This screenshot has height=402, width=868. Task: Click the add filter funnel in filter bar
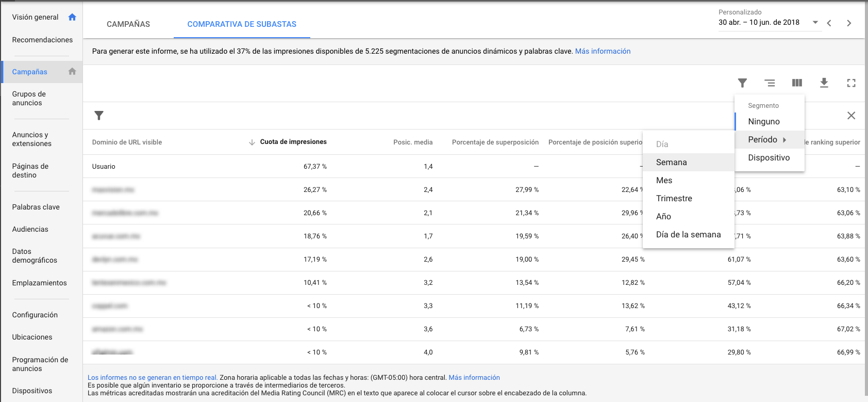click(x=99, y=116)
